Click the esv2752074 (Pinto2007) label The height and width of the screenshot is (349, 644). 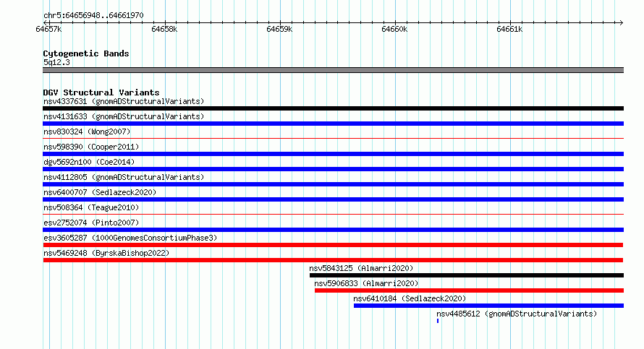pyautogui.click(x=91, y=223)
